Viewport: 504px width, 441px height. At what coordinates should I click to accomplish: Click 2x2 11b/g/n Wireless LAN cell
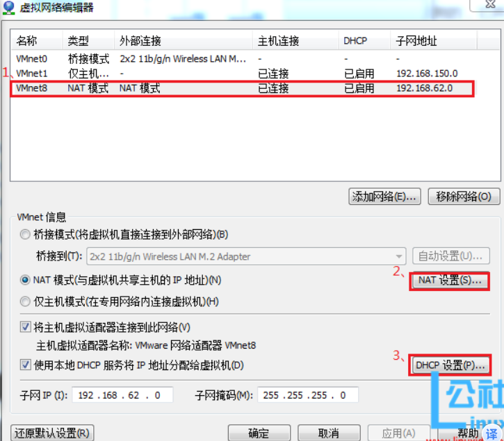pos(183,59)
